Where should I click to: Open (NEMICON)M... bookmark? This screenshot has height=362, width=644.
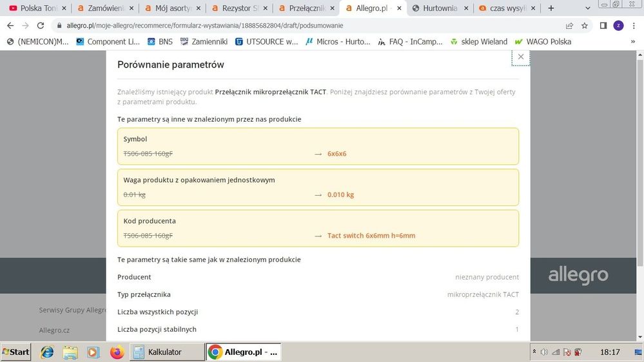click(x=37, y=41)
